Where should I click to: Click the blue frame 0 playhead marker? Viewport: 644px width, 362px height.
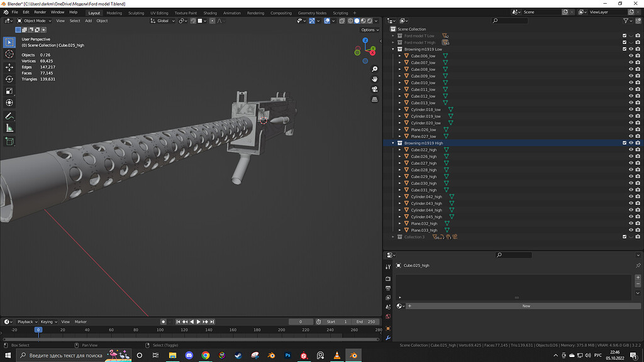tap(38, 329)
